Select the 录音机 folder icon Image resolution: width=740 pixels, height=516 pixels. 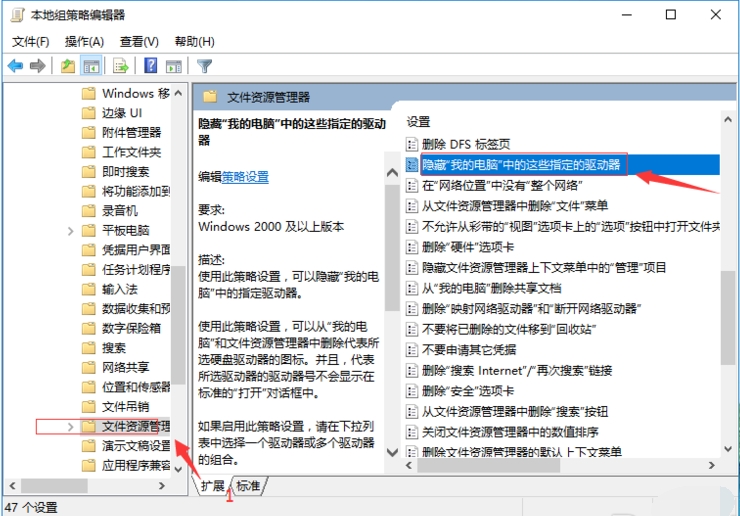88,211
